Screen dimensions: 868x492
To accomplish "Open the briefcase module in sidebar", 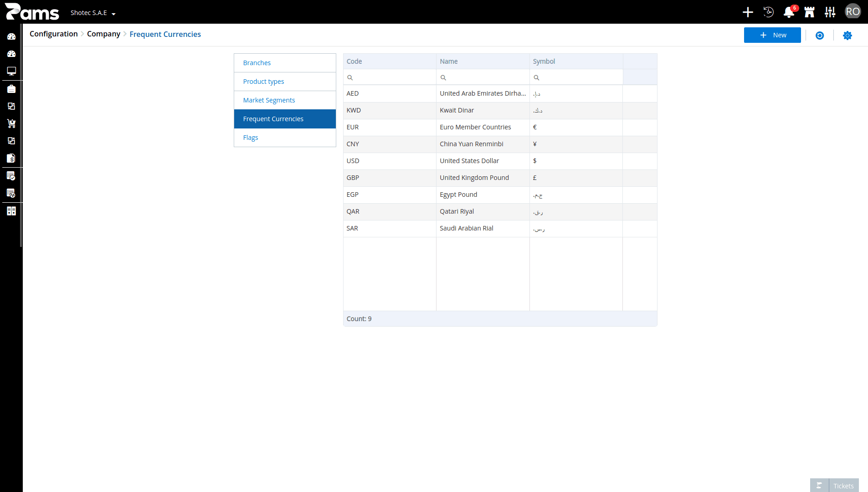I will [x=11, y=89].
